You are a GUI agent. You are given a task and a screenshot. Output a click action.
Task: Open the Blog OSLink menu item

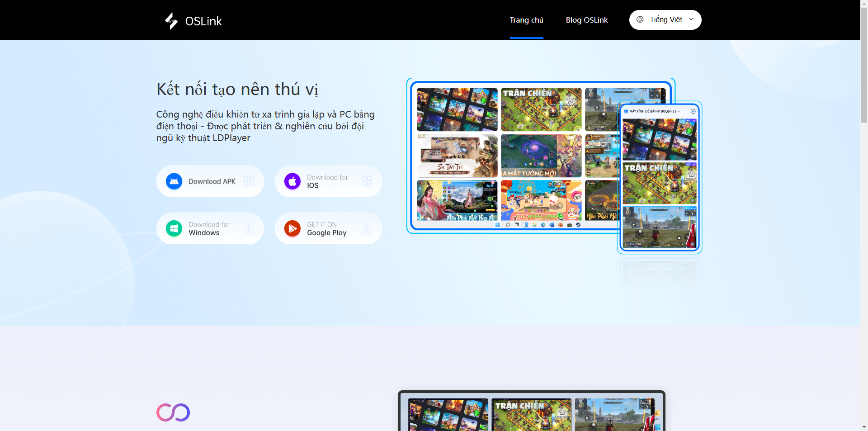pos(586,20)
